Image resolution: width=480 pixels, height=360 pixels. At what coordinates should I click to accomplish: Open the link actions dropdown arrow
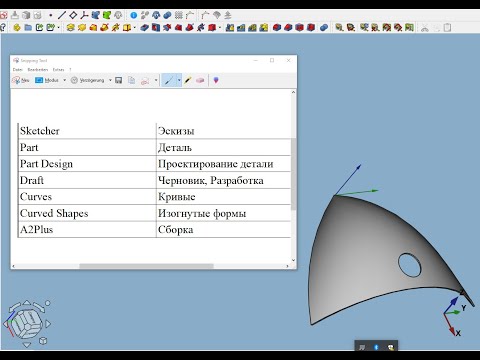click(x=59, y=28)
